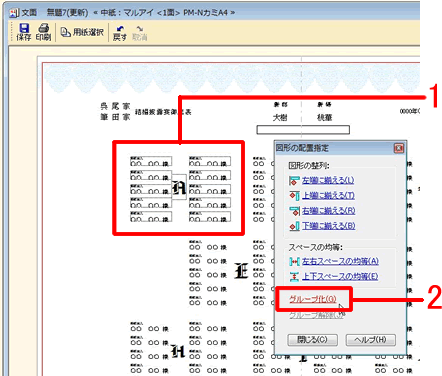The height and width of the screenshot is (376, 442).
Task: Close the 図形の配置指定 dialog
Action: 399,148
